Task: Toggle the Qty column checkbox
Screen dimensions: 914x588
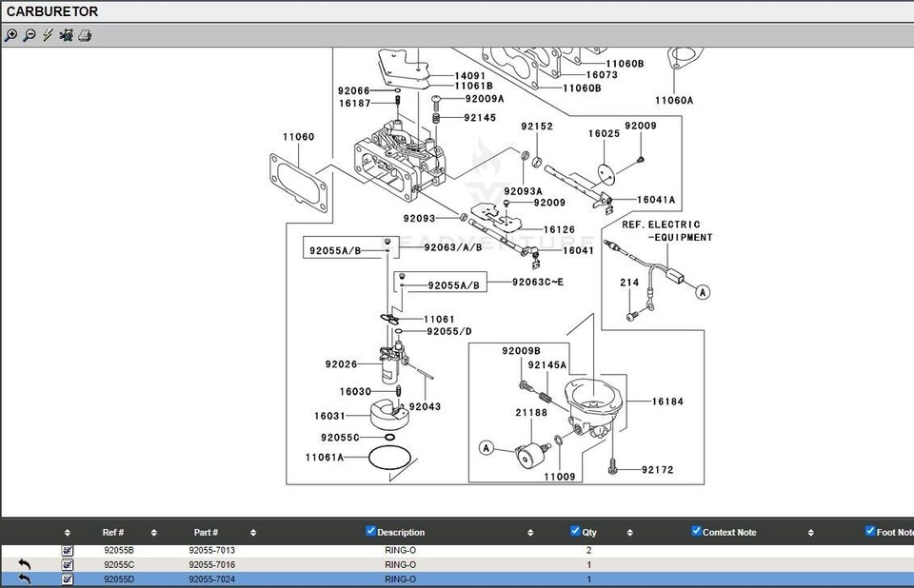Action: point(575,531)
